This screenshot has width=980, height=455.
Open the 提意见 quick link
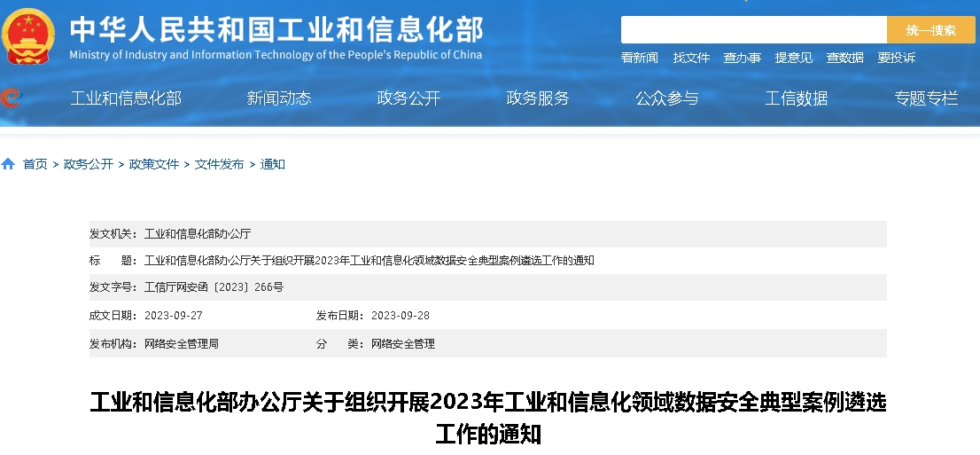coord(794,58)
